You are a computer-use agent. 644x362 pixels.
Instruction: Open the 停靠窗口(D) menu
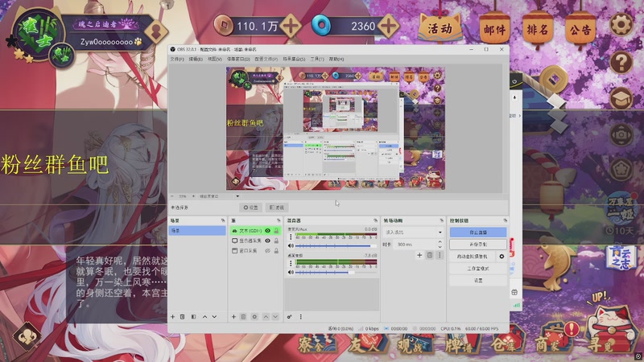tap(238, 59)
